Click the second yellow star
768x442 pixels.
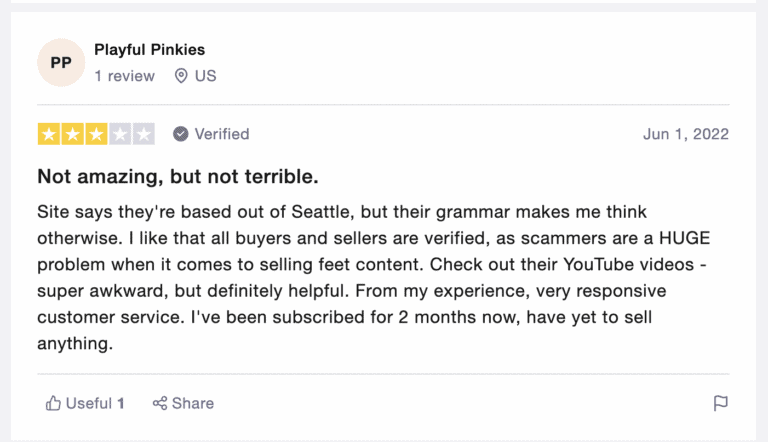(72, 134)
